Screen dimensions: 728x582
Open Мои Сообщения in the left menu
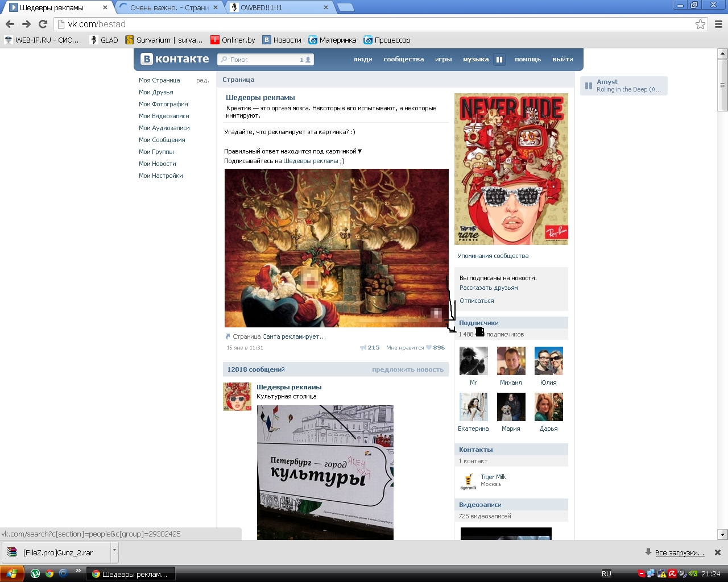pos(162,140)
